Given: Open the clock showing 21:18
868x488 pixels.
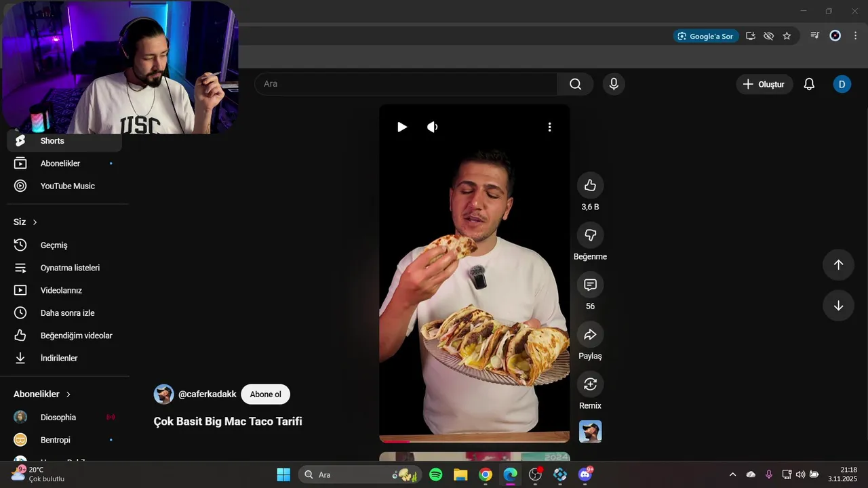Looking at the screenshot, I should point(843,474).
